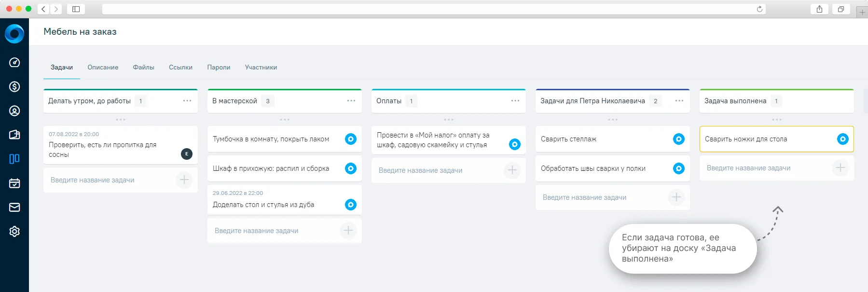Reload the page with the refresh icon

coord(759,9)
